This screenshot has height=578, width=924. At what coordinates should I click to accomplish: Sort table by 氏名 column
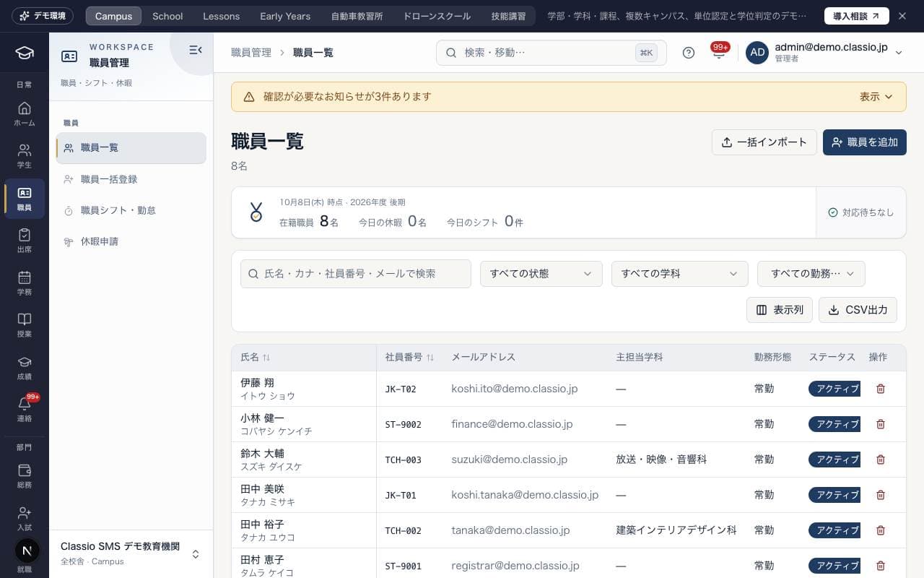click(255, 358)
